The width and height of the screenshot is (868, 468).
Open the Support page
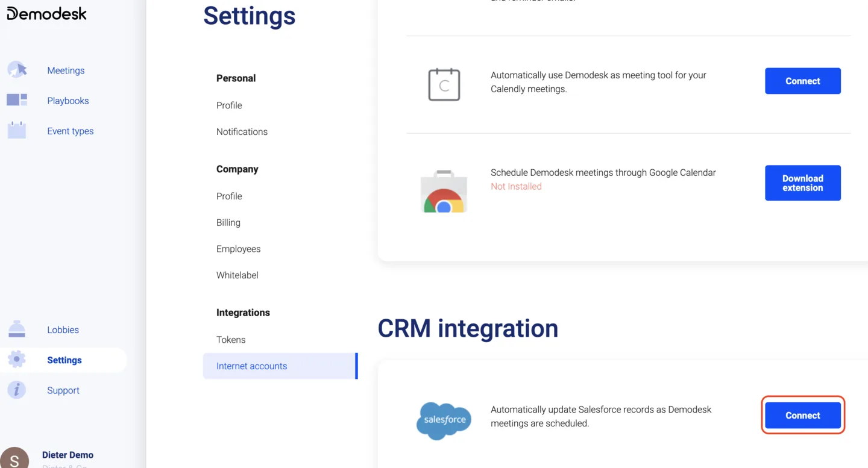coord(63,390)
